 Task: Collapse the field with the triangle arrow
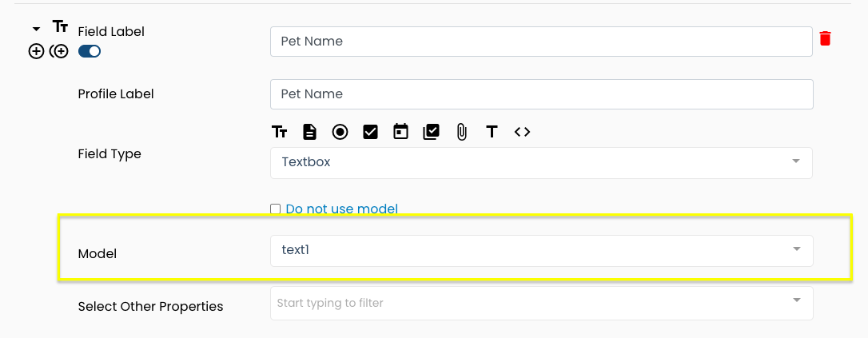click(37, 29)
